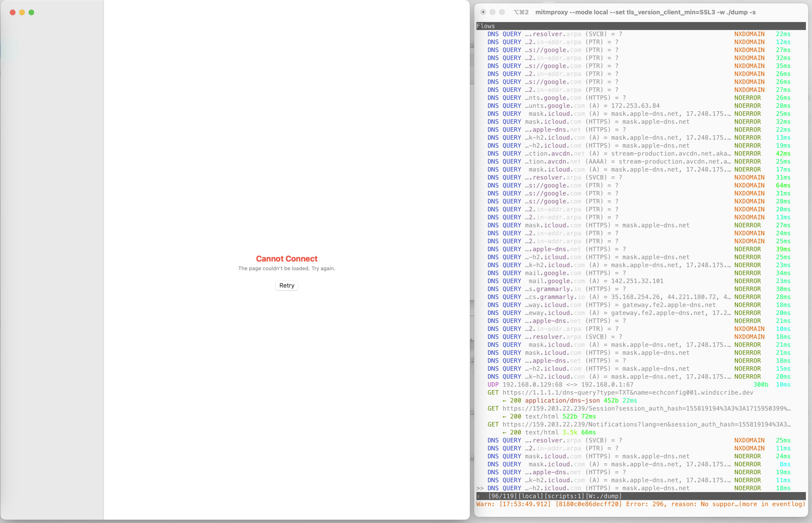Click the Flows header bar
The height and width of the screenshot is (523, 812).
(x=640, y=26)
